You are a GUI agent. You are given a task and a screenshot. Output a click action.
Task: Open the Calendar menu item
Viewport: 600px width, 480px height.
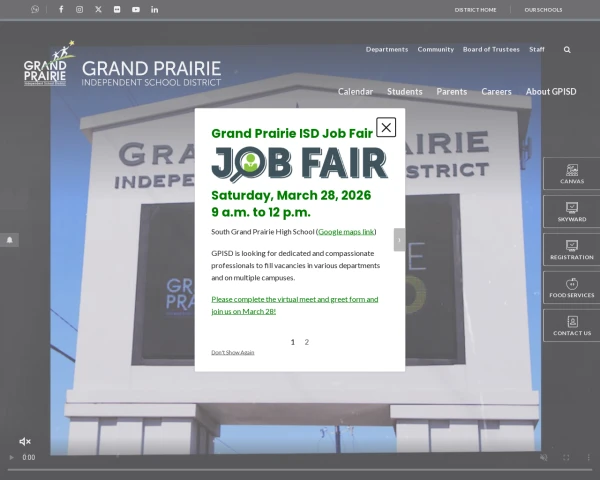pos(355,91)
